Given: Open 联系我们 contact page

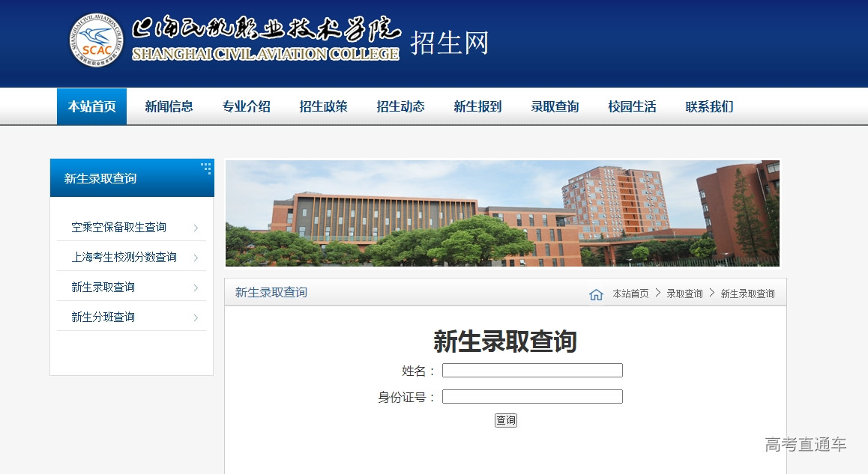Looking at the screenshot, I should tap(709, 106).
